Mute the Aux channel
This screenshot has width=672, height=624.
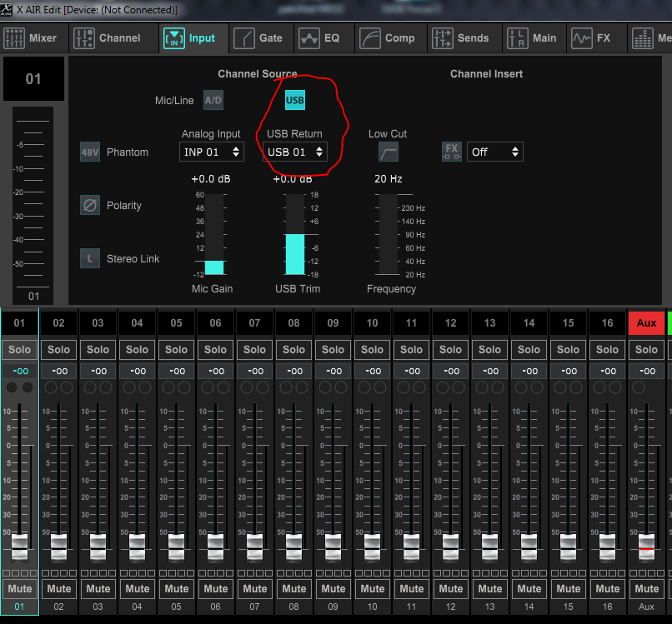pos(646,589)
